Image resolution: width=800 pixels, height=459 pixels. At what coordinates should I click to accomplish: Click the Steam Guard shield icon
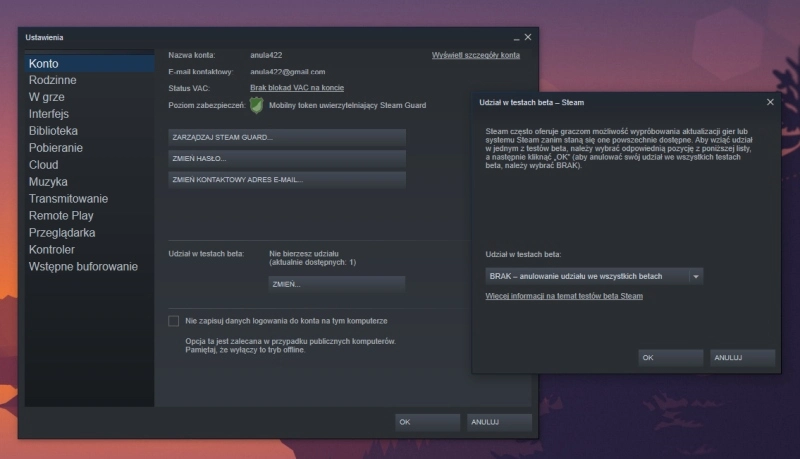pos(257,105)
